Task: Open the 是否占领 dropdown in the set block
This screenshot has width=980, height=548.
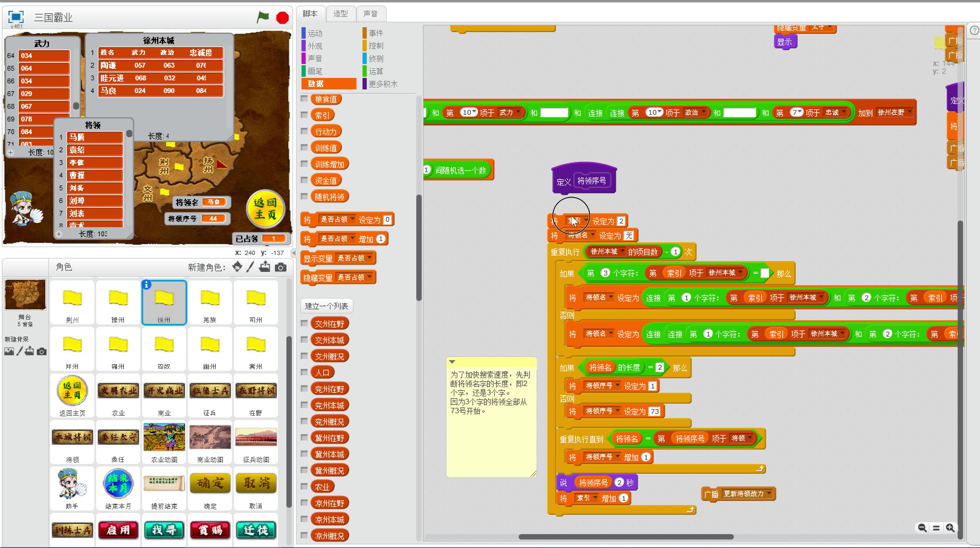Action: (x=352, y=219)
